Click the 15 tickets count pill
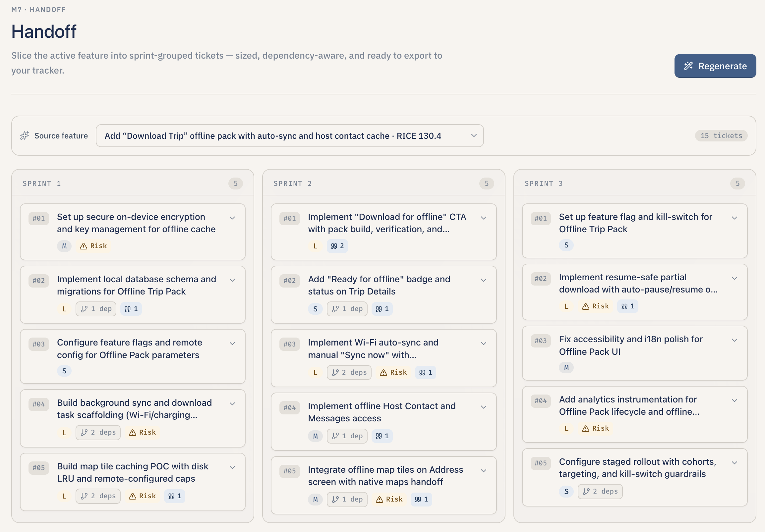The height and width of the screenshot is (532, 765). (x=721, y=135)
